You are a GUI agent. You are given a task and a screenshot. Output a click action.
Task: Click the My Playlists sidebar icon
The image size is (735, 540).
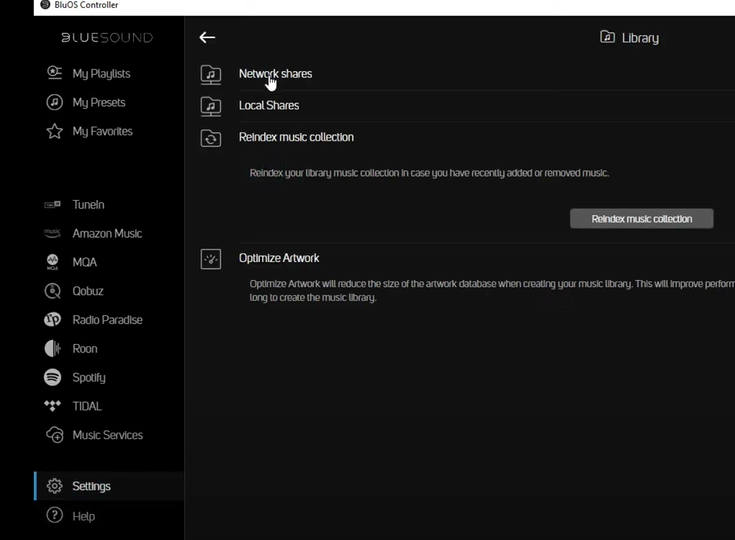[x=54, y=73]
